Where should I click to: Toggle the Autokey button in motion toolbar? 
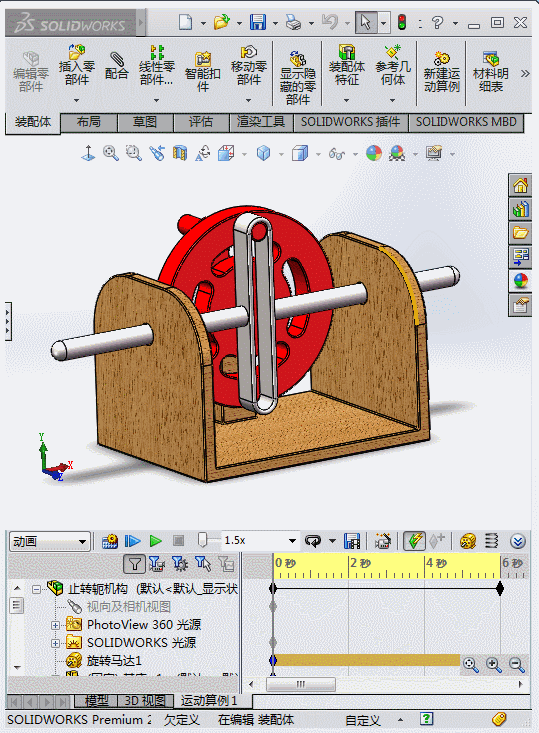coord(414,541)
